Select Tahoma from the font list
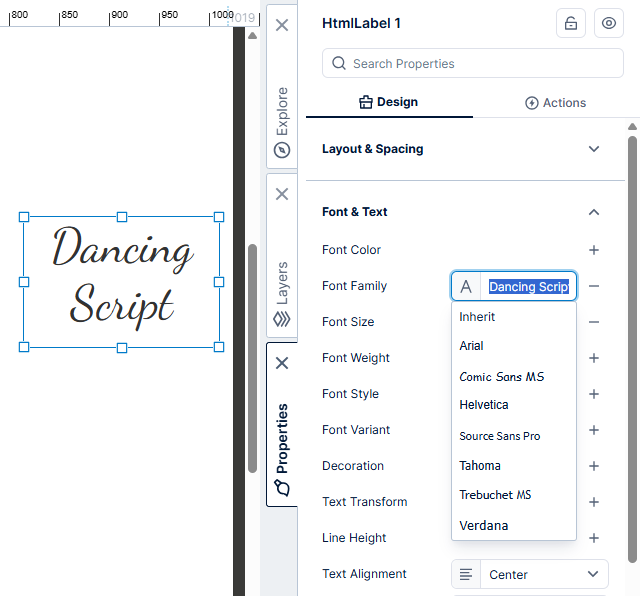 pos(514,466)
